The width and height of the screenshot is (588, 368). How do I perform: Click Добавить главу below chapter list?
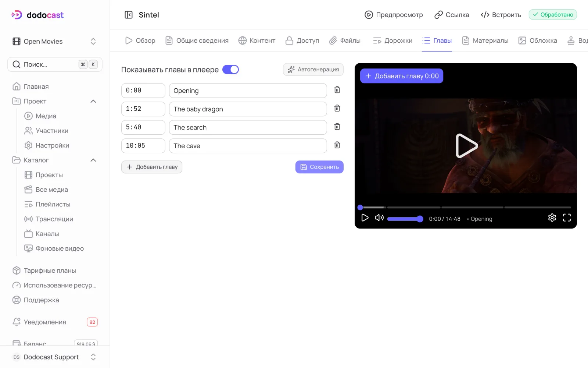(152, 167)
